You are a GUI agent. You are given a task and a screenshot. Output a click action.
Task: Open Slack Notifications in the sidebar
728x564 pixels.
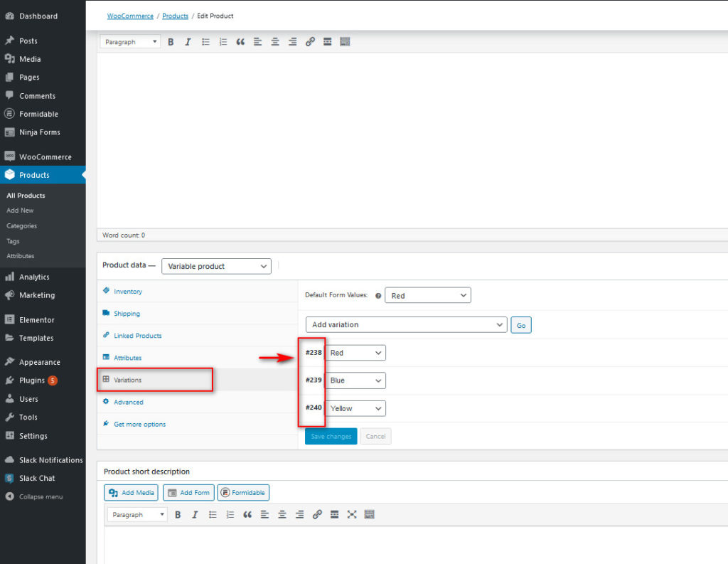43,460
